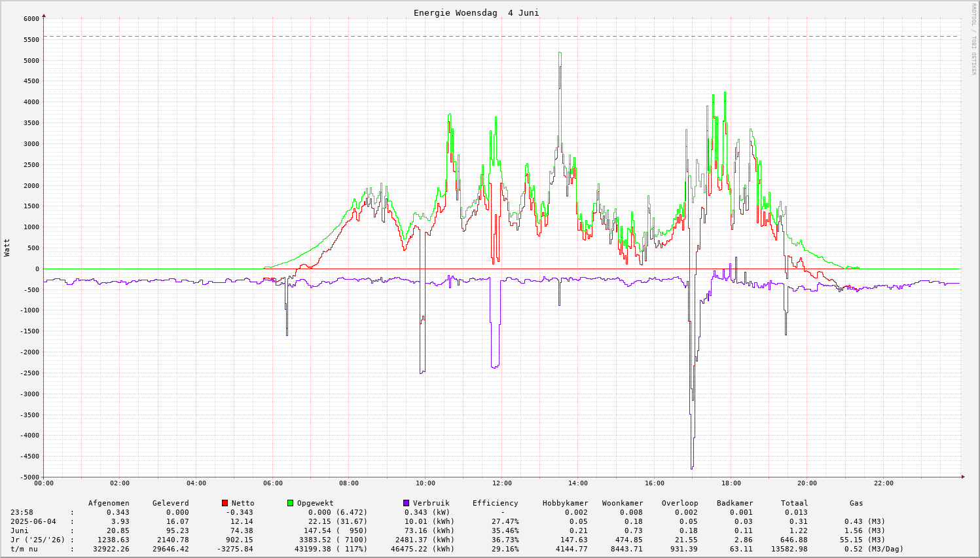Click the green Opgewekt legend swatch

pos(290,503)
